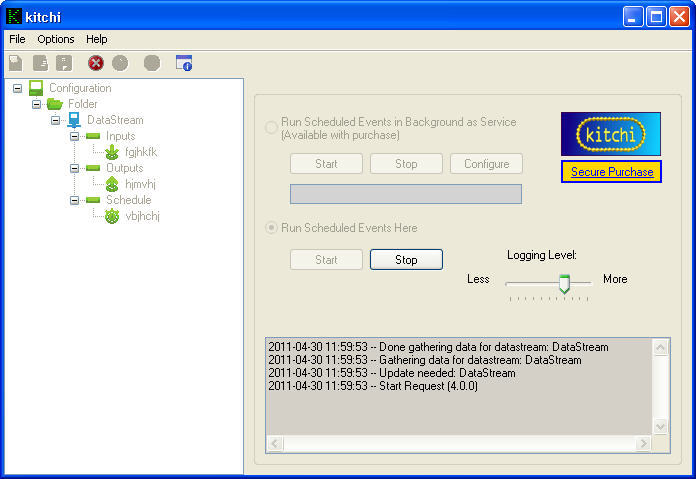Select the clock icon beside vbjhchj
Viewport: 696px width, 479px height.
112,216
